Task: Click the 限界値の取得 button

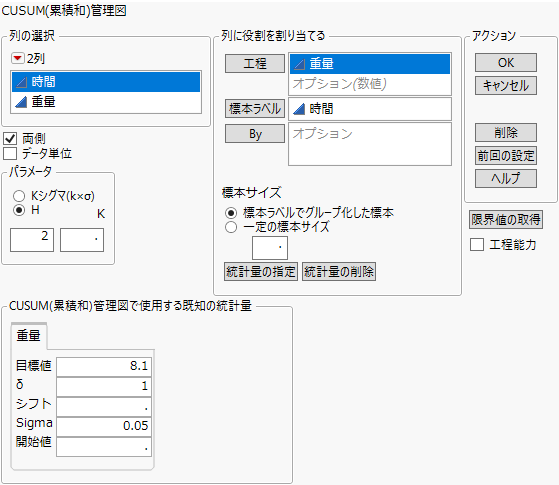Action: coord(506,219)
